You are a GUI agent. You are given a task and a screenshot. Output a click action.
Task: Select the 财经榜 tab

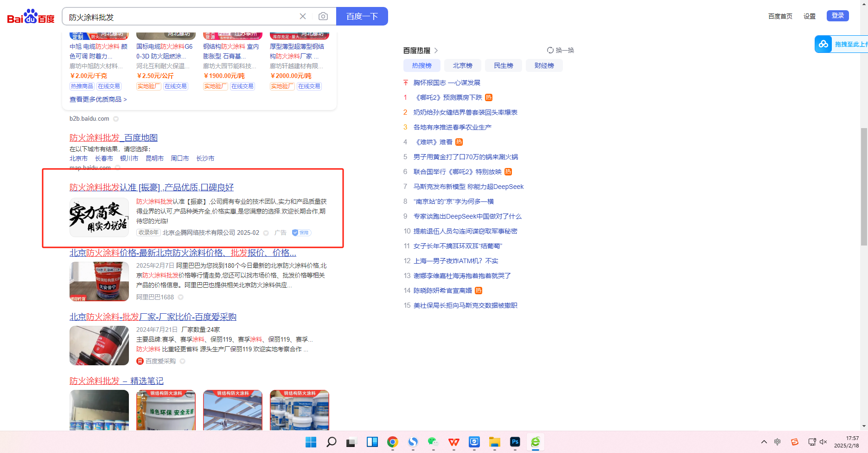(544, 65)
